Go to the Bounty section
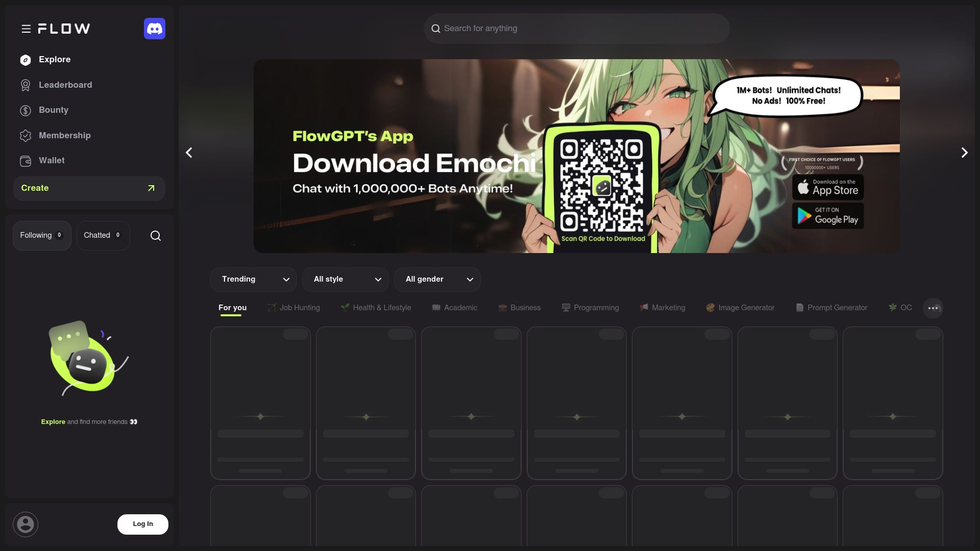980x551 pixels. click(54, 110)
